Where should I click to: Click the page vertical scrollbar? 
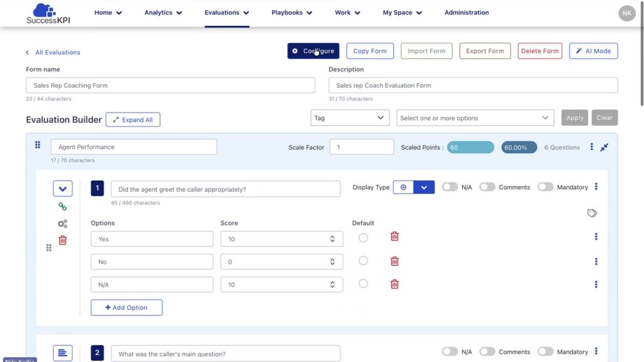(x=641, y=53)
